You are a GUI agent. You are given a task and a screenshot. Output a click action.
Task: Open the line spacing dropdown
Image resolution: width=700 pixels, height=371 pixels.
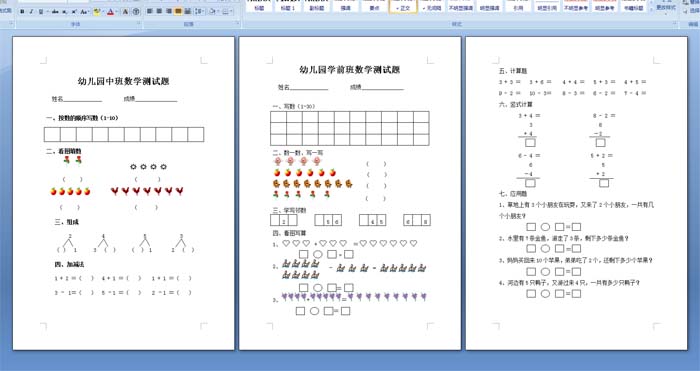(200, 11)
